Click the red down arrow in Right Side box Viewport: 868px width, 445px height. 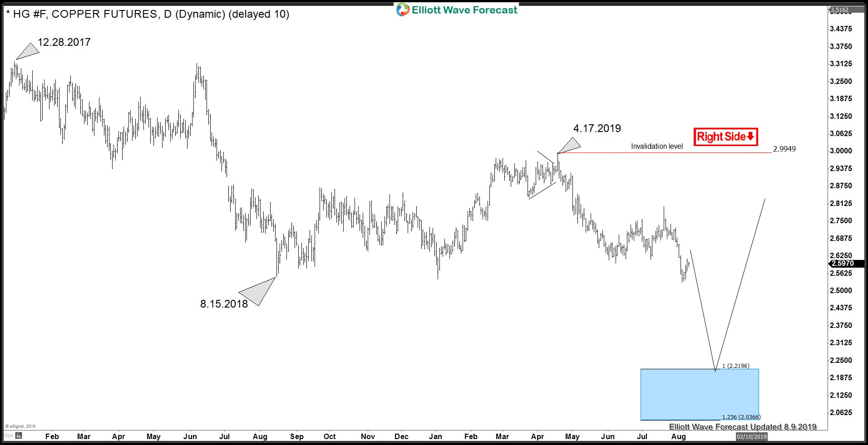(x=752, y=136)
